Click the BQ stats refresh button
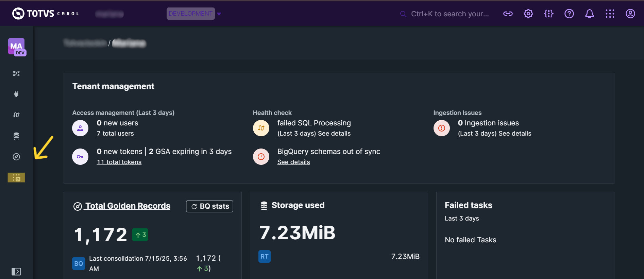Viewport: 644px width, 279px height. (209, 206)
